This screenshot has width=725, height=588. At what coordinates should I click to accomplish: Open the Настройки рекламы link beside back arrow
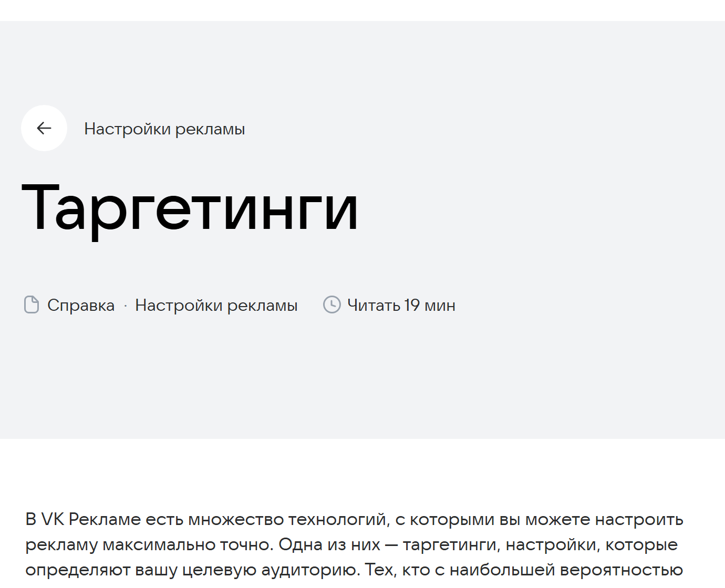click(164, 129)
